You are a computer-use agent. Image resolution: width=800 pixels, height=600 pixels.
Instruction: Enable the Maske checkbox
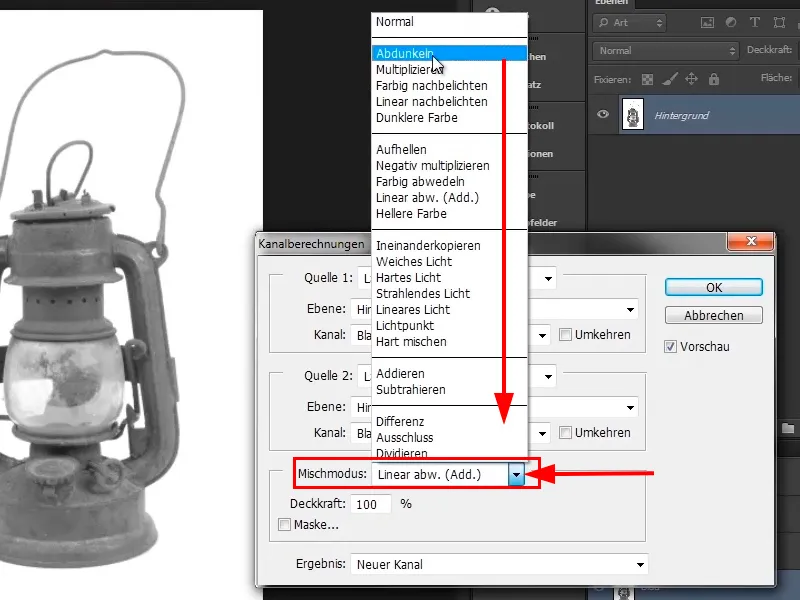284,524
